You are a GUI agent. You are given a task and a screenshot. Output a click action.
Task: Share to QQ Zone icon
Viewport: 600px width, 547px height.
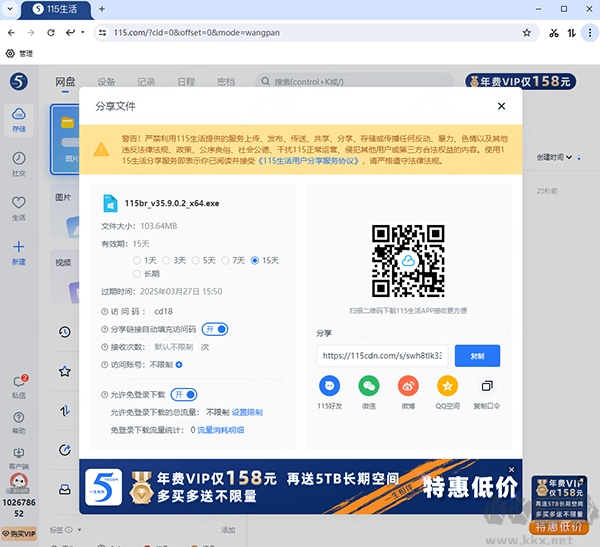point(448,386)
